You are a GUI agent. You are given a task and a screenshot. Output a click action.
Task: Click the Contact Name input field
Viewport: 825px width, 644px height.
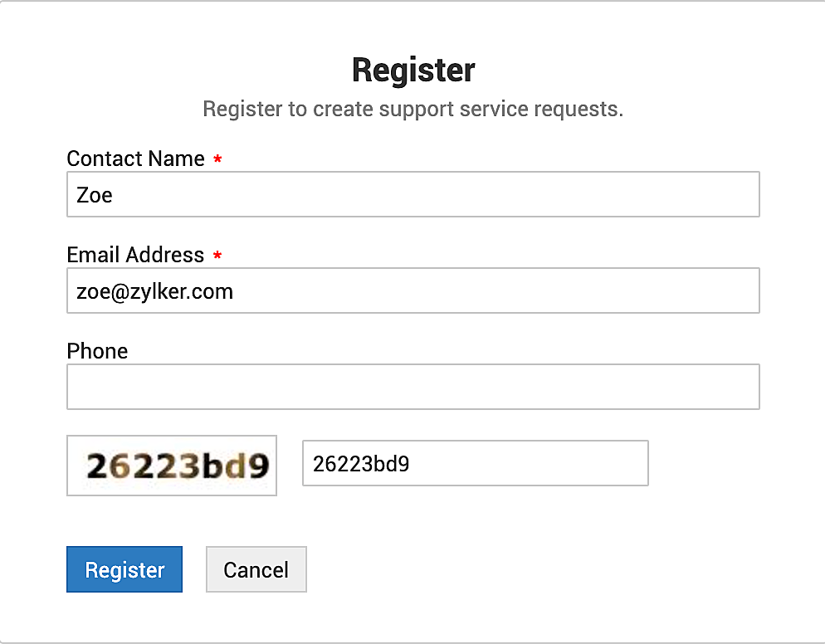click(412, 194)
